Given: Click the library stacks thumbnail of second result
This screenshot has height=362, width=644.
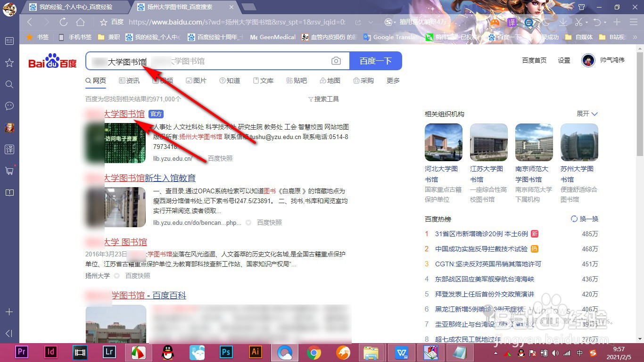Looking at the screenshot, I should (116, 207).
